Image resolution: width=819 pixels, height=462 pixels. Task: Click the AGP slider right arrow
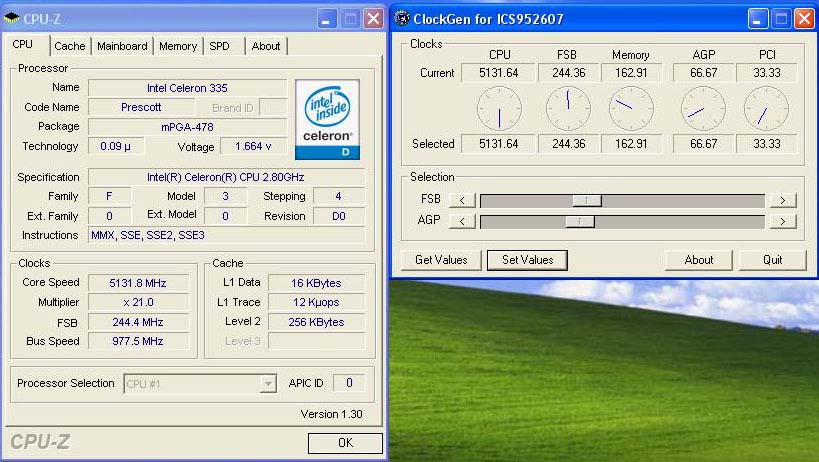[x=782, y=221]
